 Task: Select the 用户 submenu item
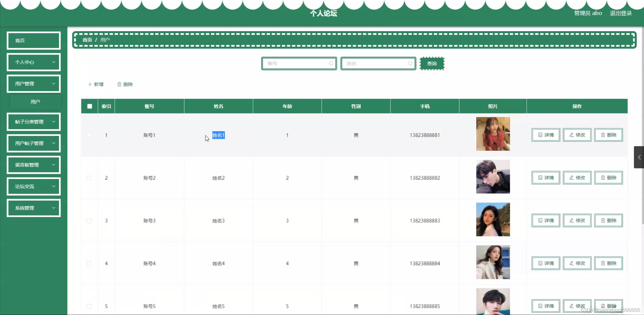pyautogui.click(x=35, y=102)
